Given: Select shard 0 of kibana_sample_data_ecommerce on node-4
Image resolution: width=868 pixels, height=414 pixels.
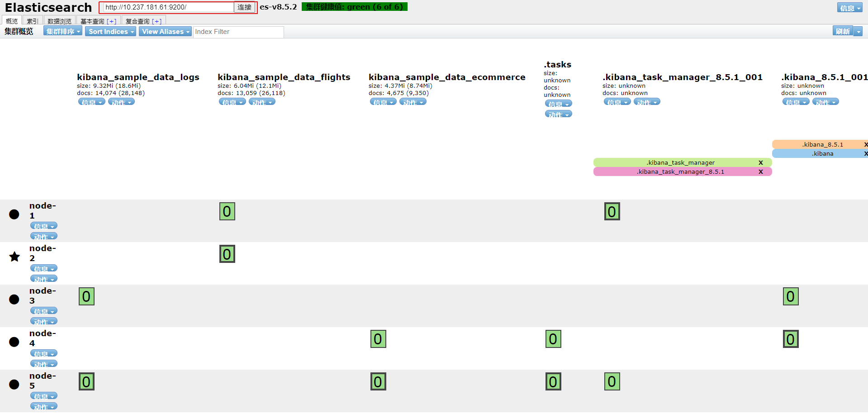Looking at the screenshot, I should click(x=378, y=339).
